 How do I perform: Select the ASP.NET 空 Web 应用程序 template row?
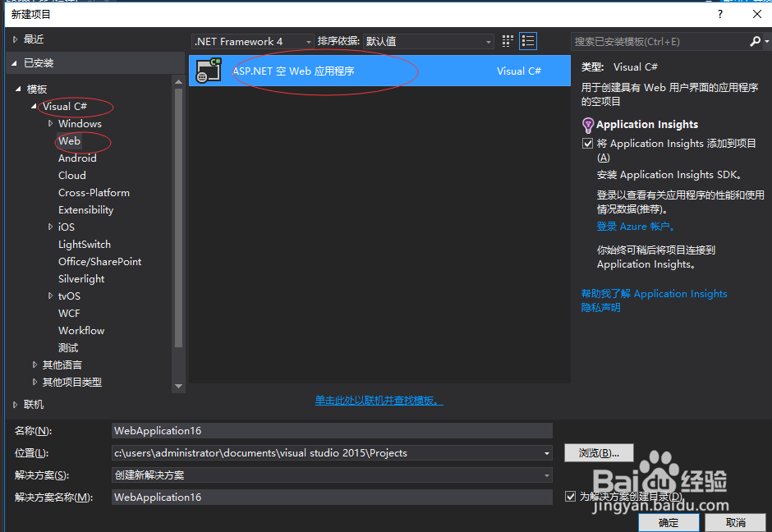point(379,71)
